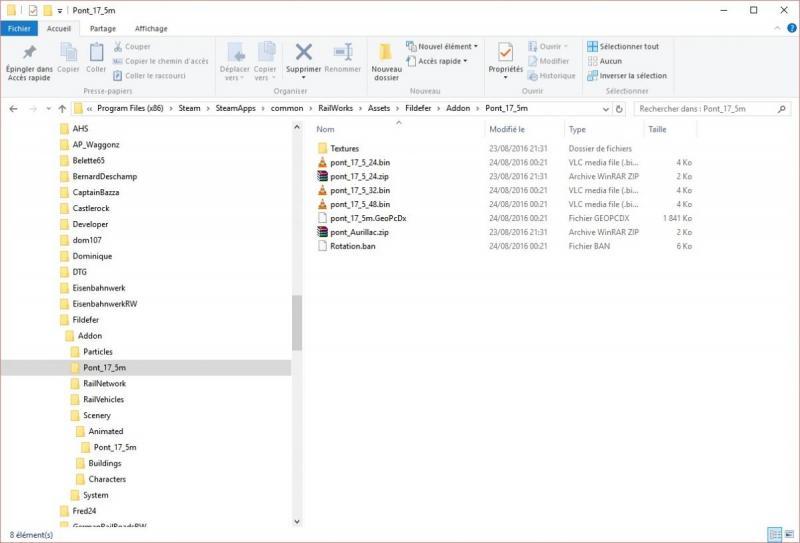
Task: Select the Rotation.ban file
Action: point(353,246)
